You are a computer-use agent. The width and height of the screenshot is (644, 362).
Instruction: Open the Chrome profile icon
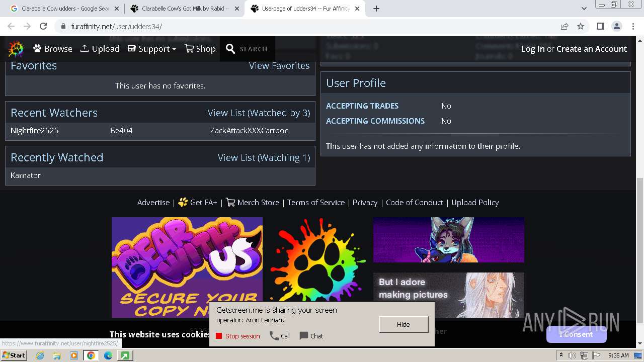click(x=616, y=26)
